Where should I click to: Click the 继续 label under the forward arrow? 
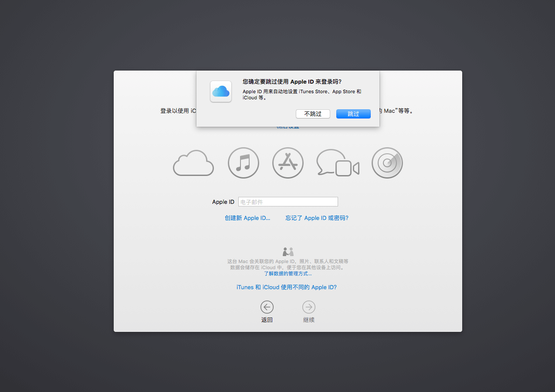(x=309, y=320)
